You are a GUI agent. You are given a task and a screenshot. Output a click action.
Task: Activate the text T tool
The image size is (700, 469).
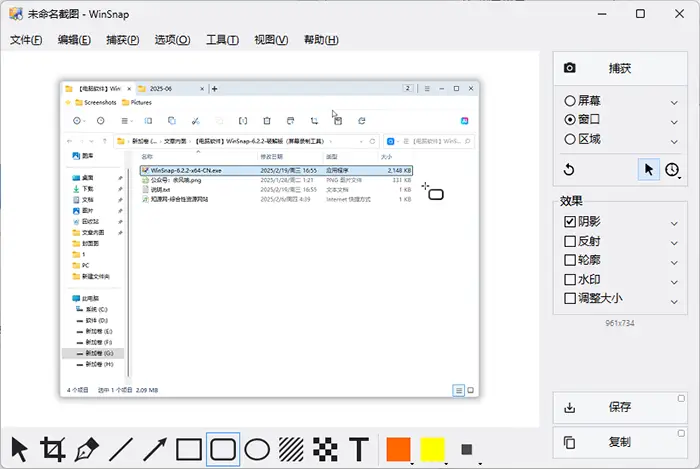[359, 449]
